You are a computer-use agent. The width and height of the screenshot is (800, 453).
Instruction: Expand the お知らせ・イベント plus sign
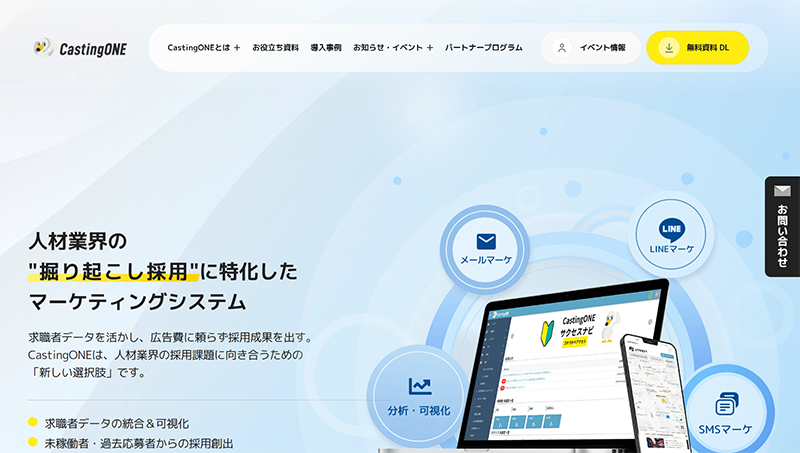point(430,48)
